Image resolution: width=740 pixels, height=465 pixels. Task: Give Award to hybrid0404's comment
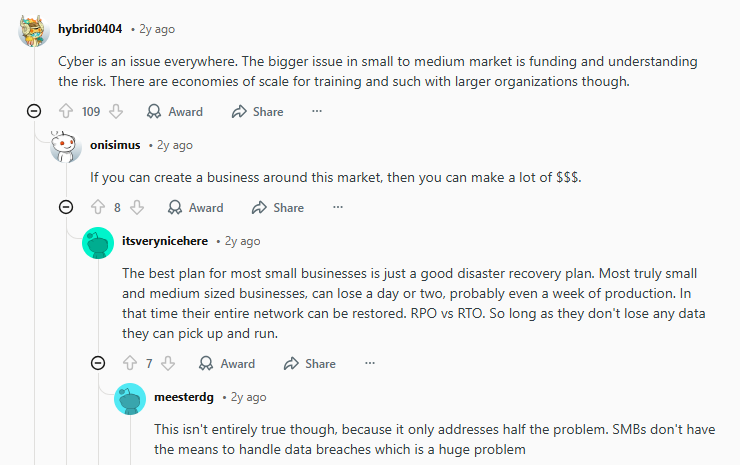tap(175, 112)
